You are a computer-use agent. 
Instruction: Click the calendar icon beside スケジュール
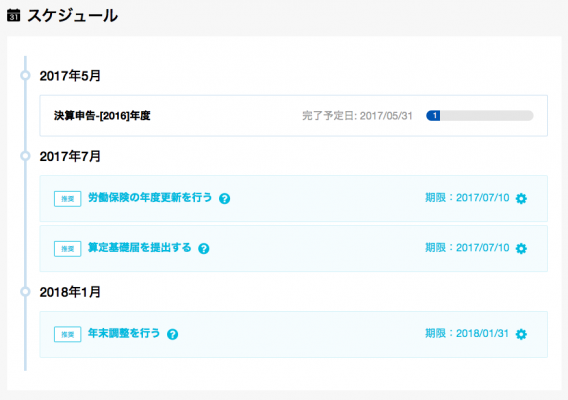pyautogui.click(x=13, y=16)
